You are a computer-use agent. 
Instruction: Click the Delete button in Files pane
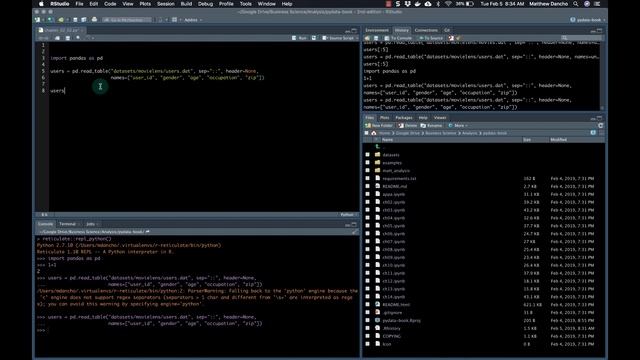point(408,126)
